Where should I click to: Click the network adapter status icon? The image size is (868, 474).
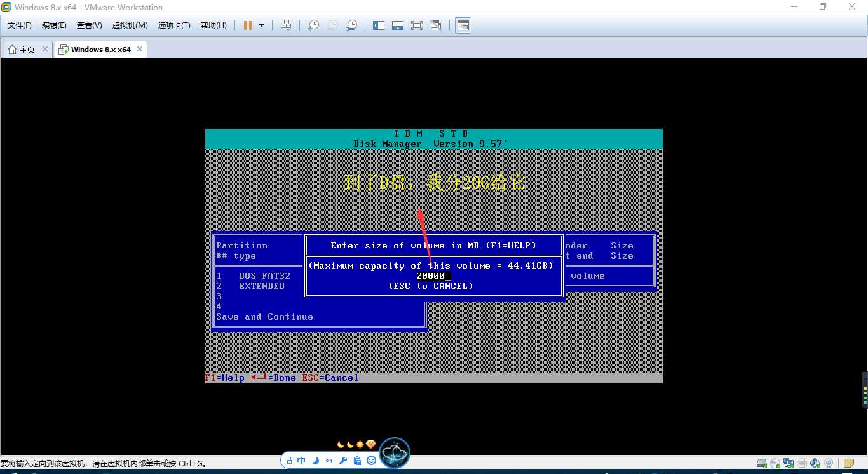click(x=789, y=463)
